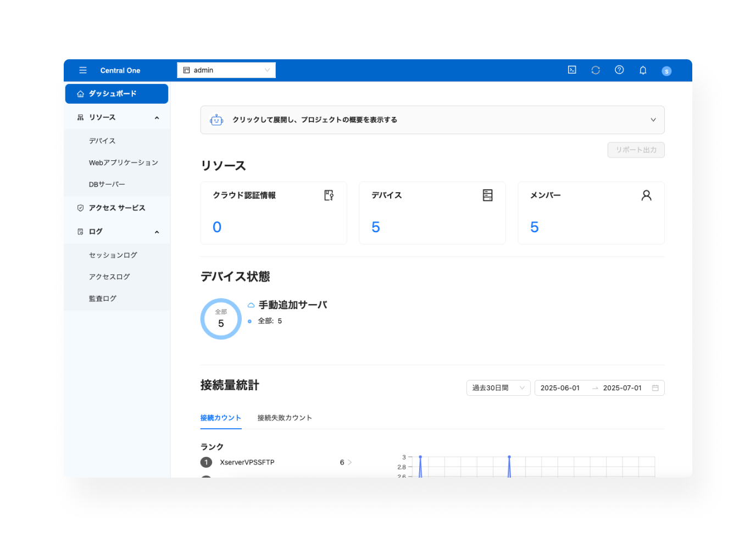The image size is (756, 549).
Task: Open the notifications bell icon
Action: 643,70
